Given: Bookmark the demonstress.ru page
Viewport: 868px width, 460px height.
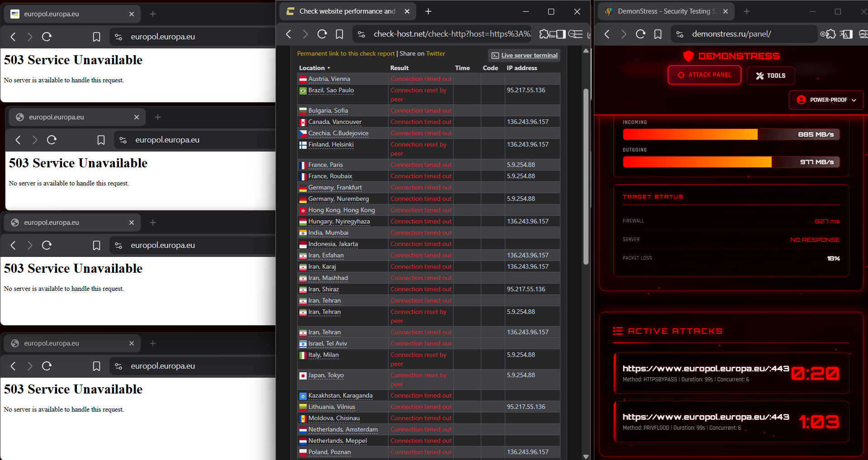Looking at the screenshot, I should click(x=658, y=34).
